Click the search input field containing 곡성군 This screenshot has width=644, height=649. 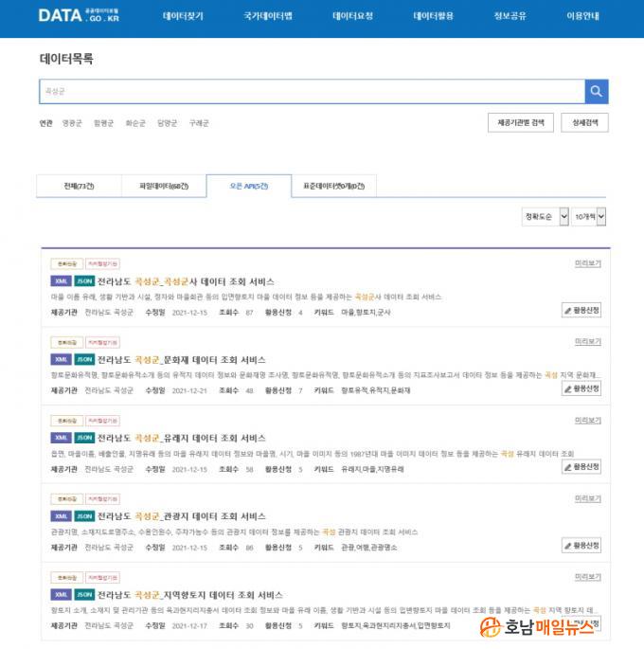(312, 91)
